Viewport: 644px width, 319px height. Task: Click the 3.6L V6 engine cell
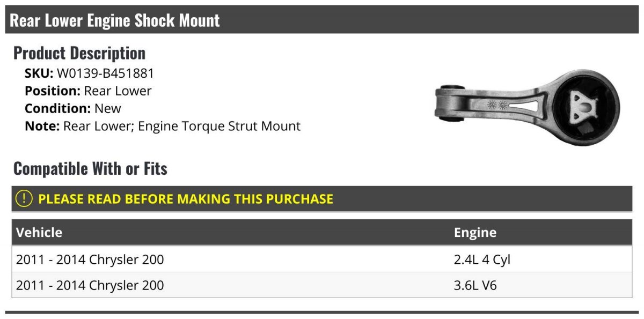click(x=475, y=285)
